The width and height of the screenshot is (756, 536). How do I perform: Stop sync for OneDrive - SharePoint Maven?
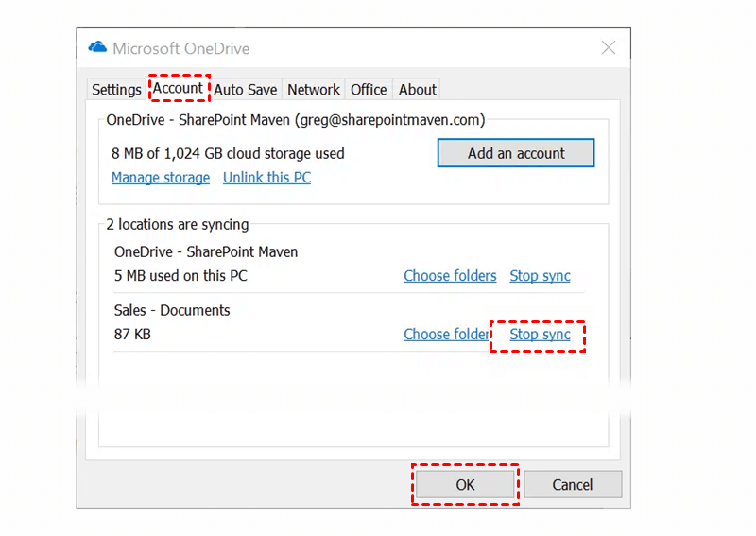(x=540, y=276)
